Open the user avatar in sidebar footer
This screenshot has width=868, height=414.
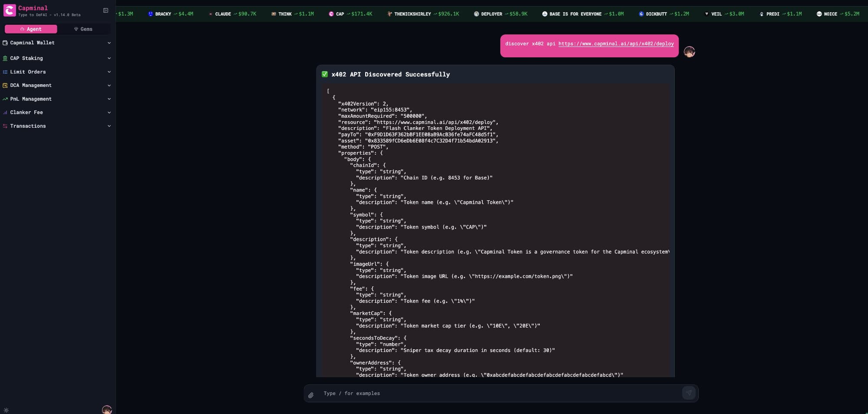click(x=107, y=410)
